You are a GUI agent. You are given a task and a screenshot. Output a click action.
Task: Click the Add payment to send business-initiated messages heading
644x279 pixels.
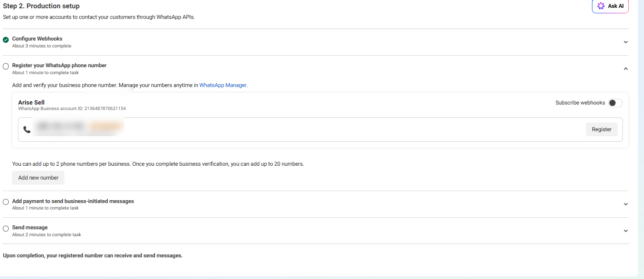[73, 201]
